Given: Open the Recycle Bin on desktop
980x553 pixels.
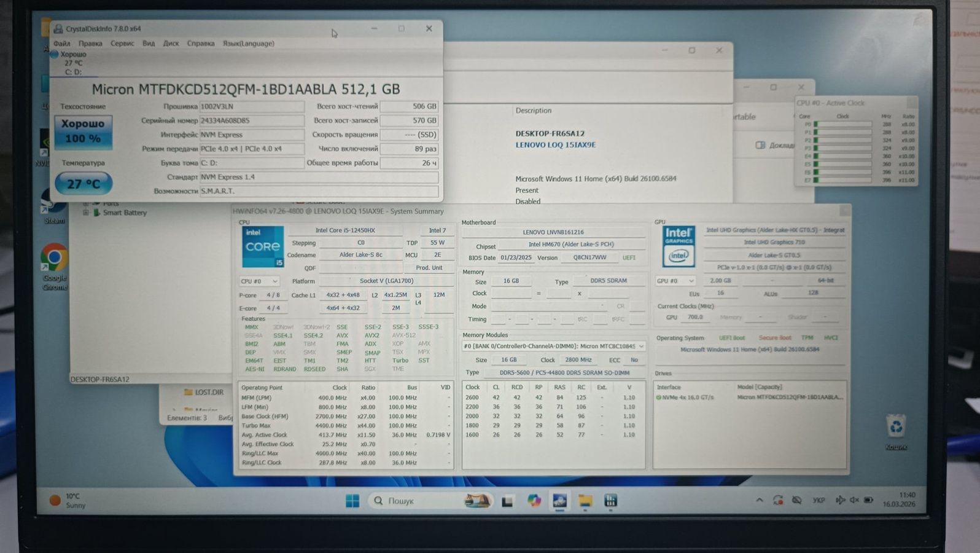Looking at the screenshot, I should click(x=896, y=426).
